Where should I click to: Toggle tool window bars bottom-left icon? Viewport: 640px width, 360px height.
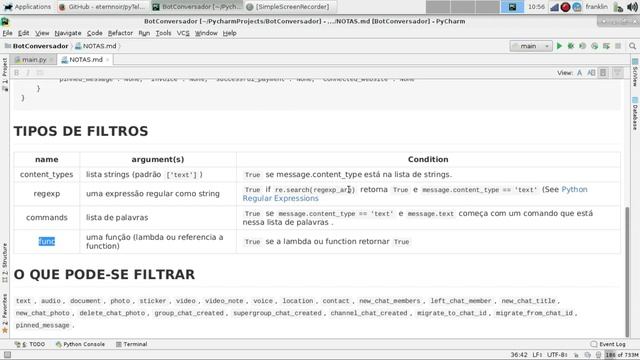tap(7, 355)
